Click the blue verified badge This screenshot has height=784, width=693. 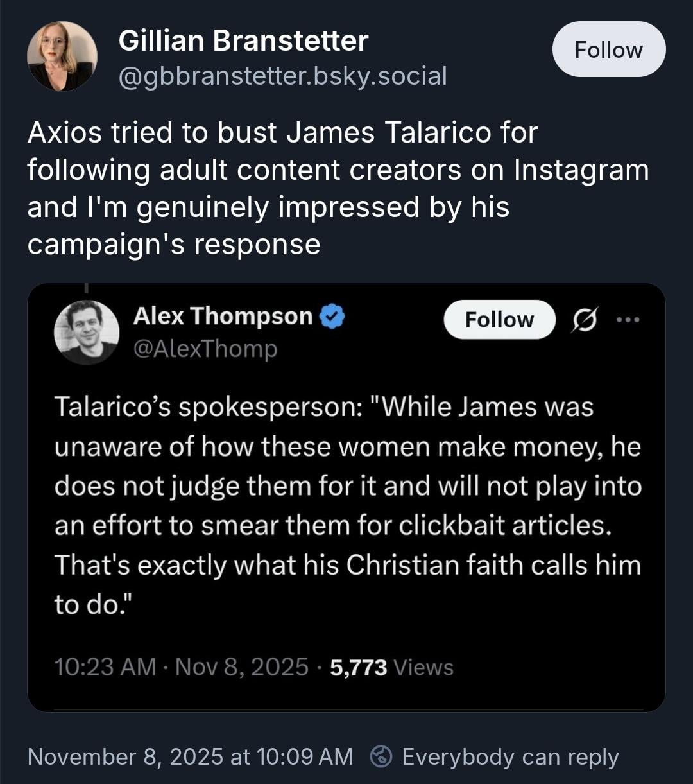pos(332,317)
